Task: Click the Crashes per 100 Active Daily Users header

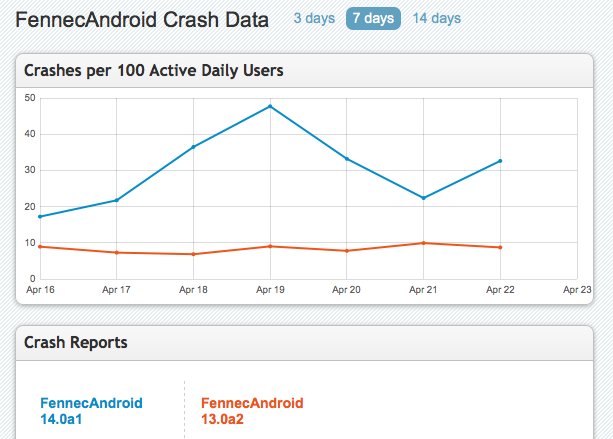Action: pos(153,71)
